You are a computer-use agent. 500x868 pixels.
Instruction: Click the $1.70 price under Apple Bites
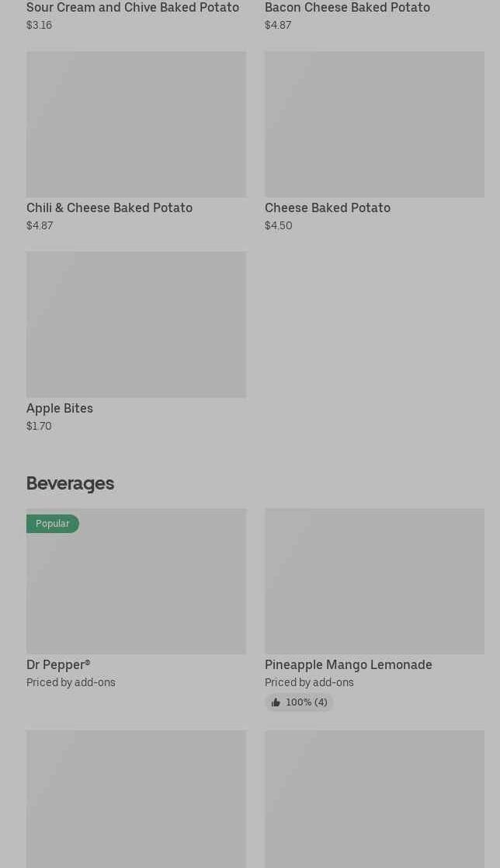tap(39, 426)
